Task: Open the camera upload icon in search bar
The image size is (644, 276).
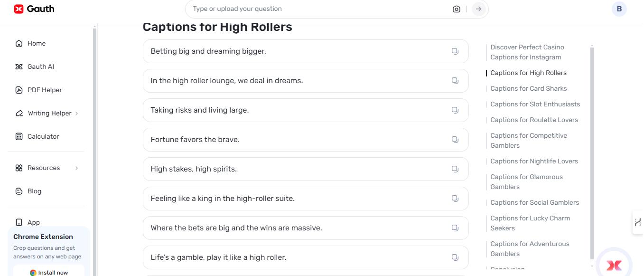Action: click(x=456, y=9)
